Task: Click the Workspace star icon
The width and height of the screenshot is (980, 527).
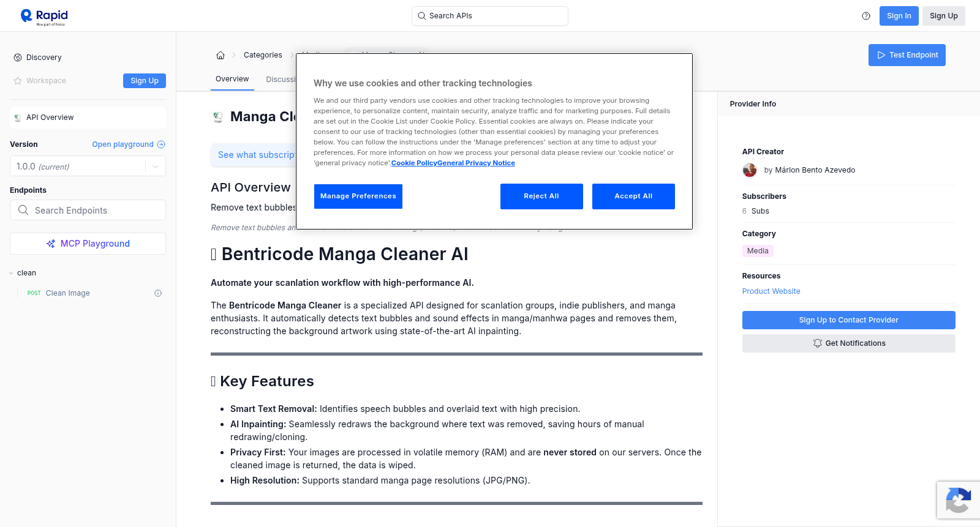Action: click(18, 81)
